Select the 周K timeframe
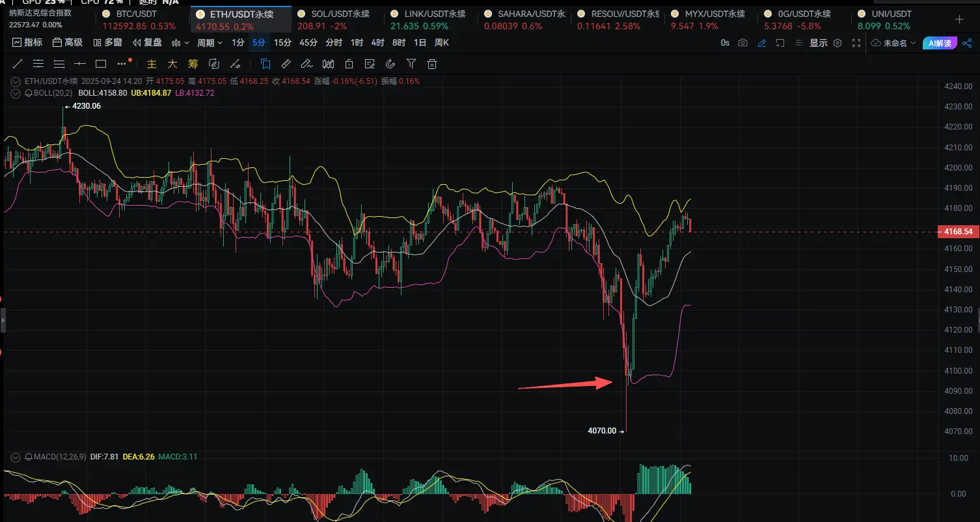The width and height of the screenshot is (980, 522). click(442, 43)
